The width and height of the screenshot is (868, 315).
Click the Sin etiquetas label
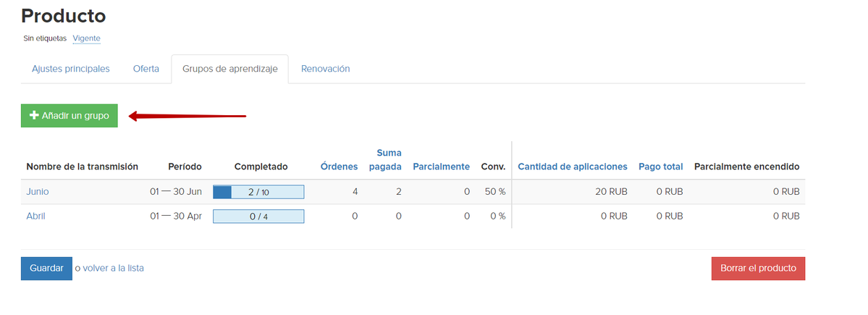click(45, 38)
